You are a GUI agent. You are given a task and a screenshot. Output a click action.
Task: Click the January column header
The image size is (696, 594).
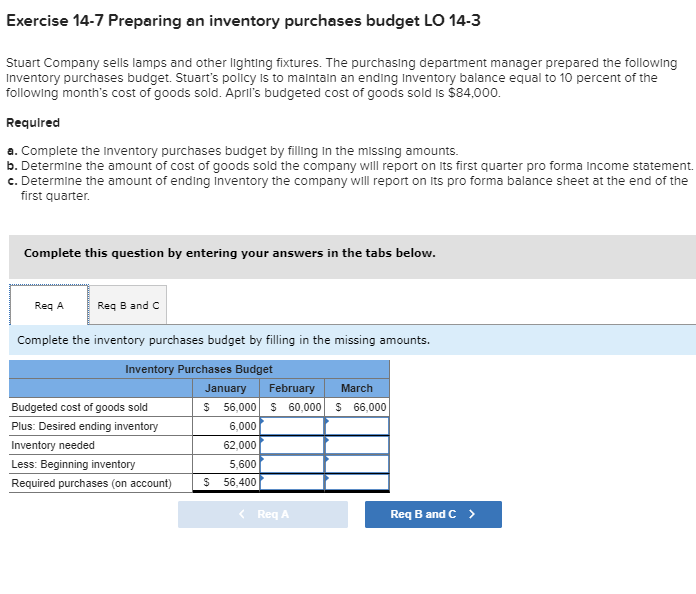225,388
